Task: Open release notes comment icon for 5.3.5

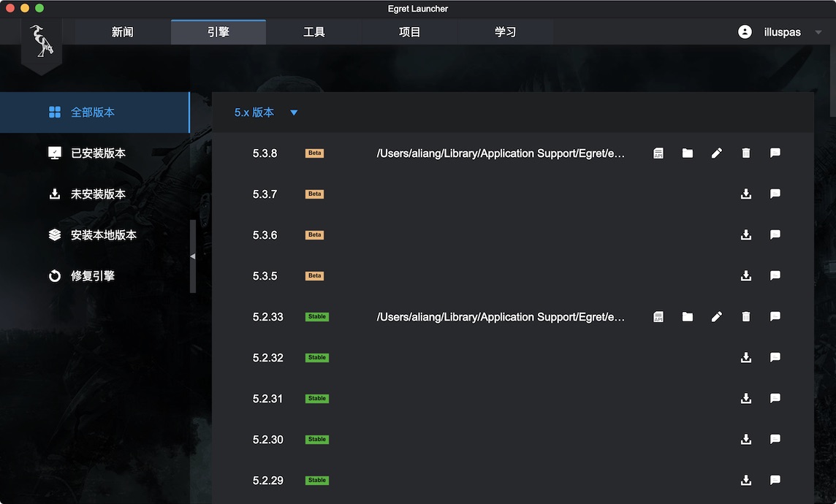Action: pyautogui.click(x=775, y=276)
